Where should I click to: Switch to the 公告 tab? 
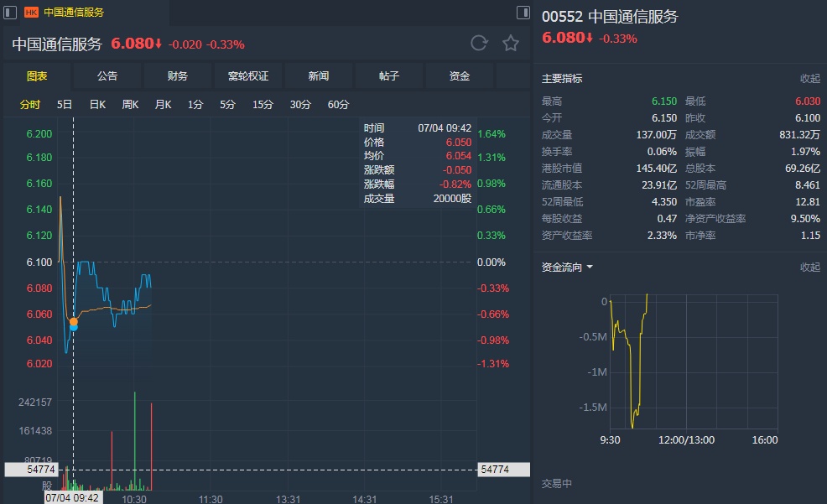point(107,76)
